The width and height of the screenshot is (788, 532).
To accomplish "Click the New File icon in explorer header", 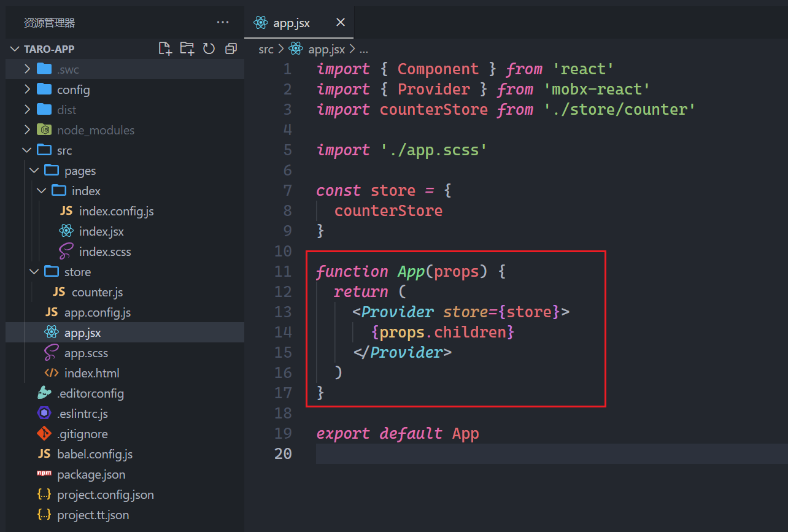I will (164, 49).
